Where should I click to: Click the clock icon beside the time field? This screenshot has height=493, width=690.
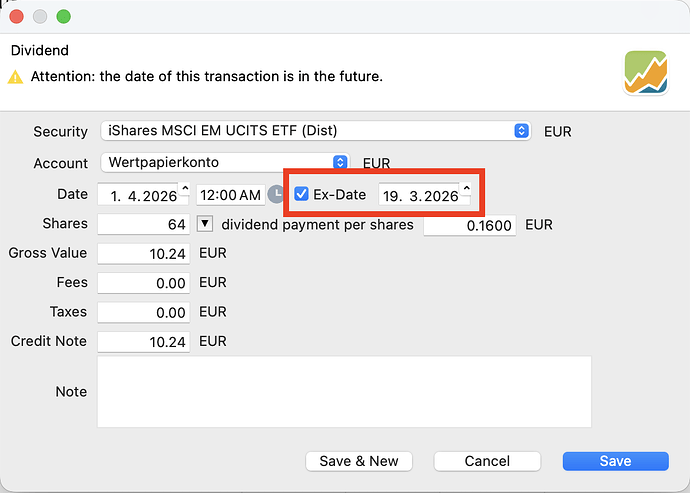[x=276, y=194]
